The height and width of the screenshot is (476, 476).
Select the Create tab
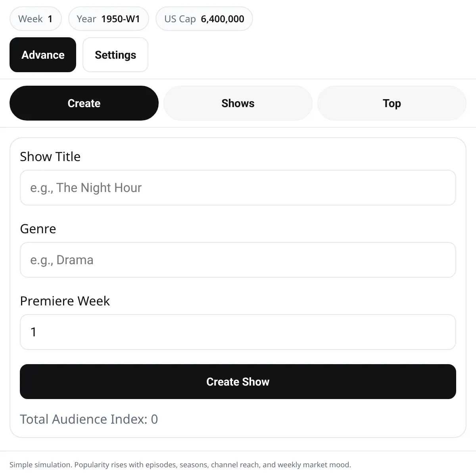click(84, 103)
